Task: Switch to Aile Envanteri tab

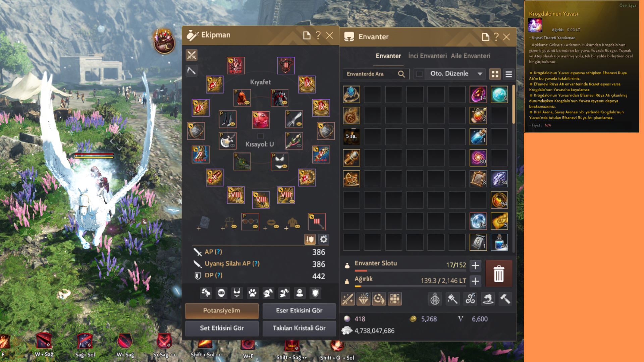Action: tap(470, 56)
